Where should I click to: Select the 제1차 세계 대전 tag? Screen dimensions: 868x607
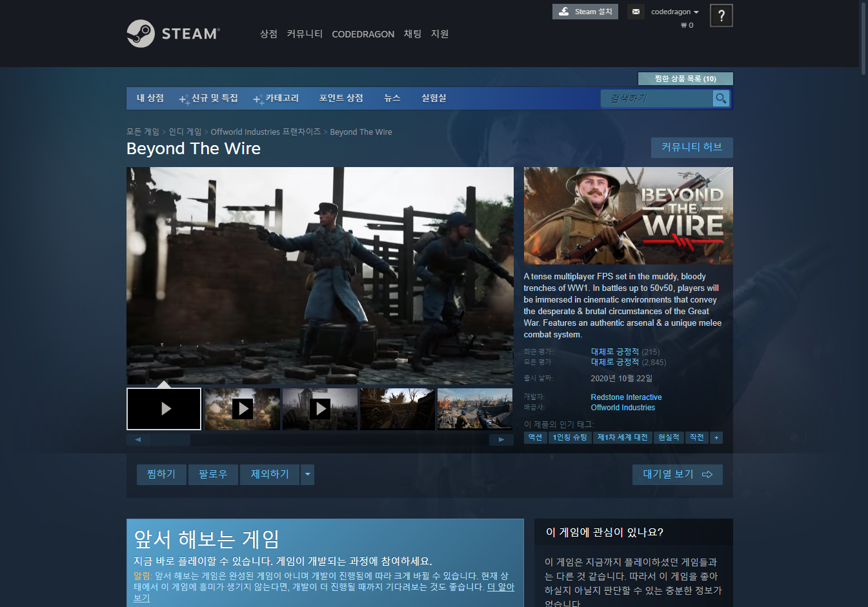[x=622, y=438]
